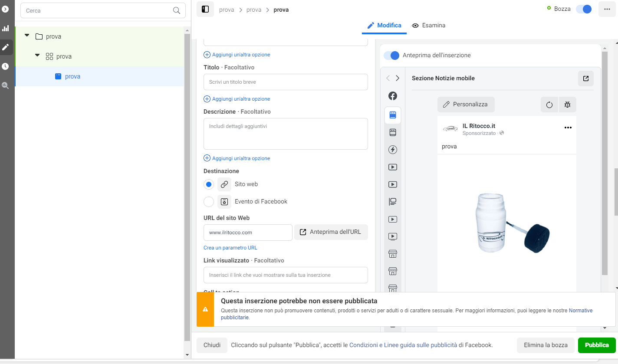
Task: Click the bug report icon in preview
Action: 567,105
